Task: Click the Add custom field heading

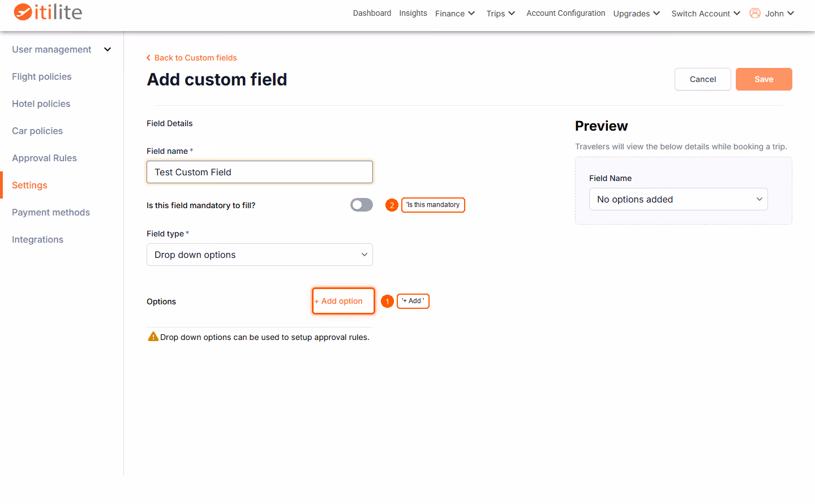Action: coord(217,79)
